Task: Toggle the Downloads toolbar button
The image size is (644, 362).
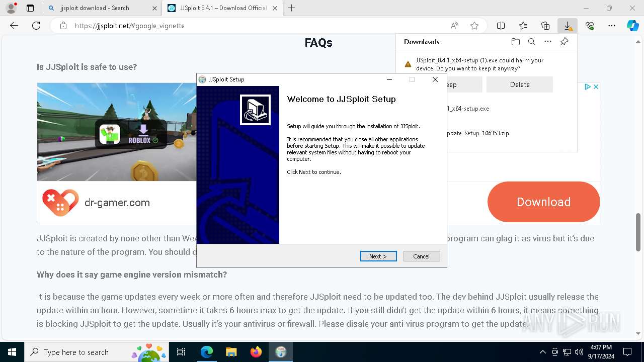Action: coord(568,26)
